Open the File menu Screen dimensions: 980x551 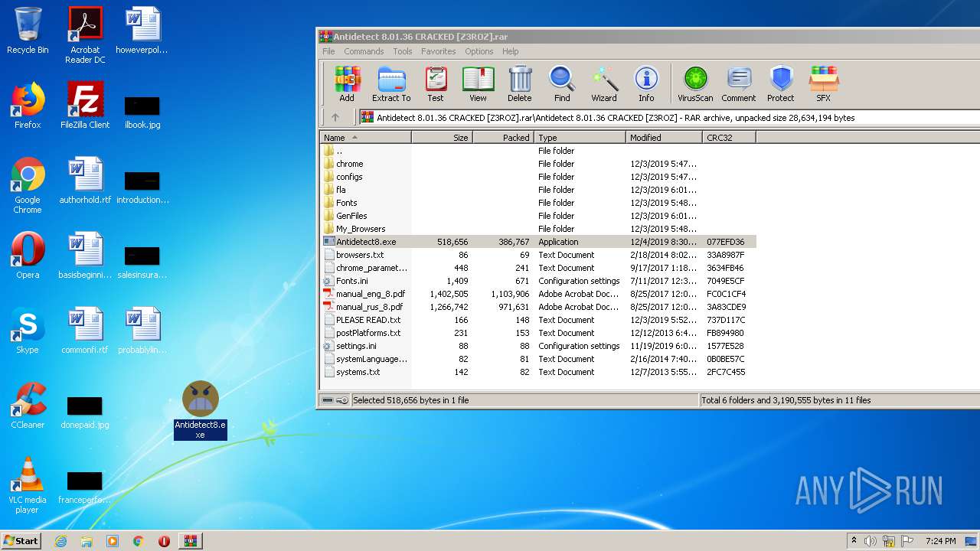pyautogui.click(x=328, y=51)
